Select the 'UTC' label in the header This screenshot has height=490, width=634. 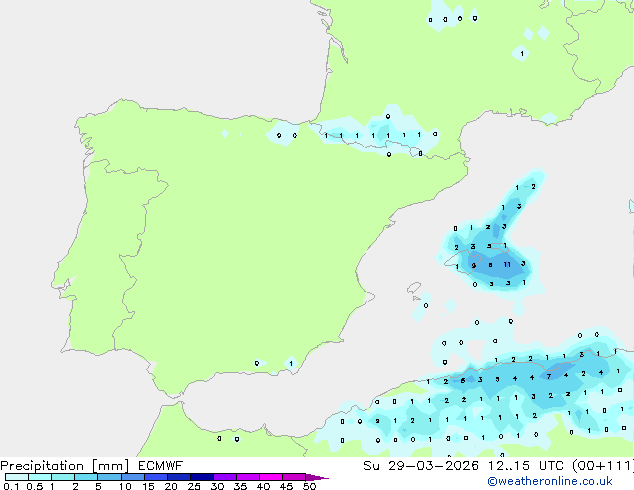click(551, 466)
